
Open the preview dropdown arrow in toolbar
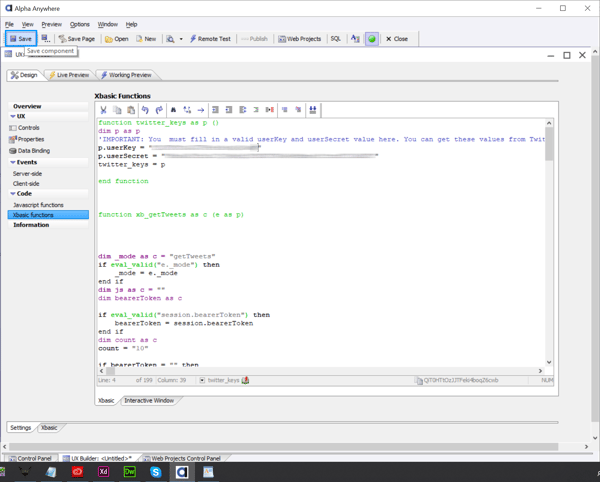tap(180, 39)
